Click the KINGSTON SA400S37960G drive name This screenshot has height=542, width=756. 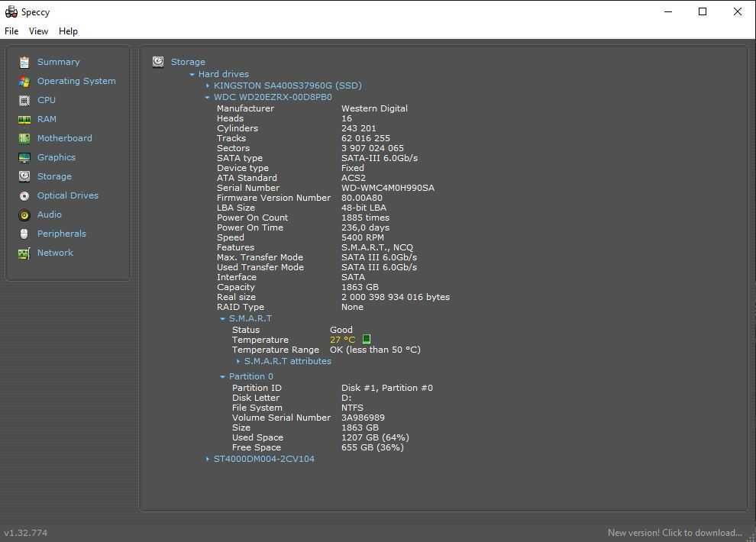point(288,85)
